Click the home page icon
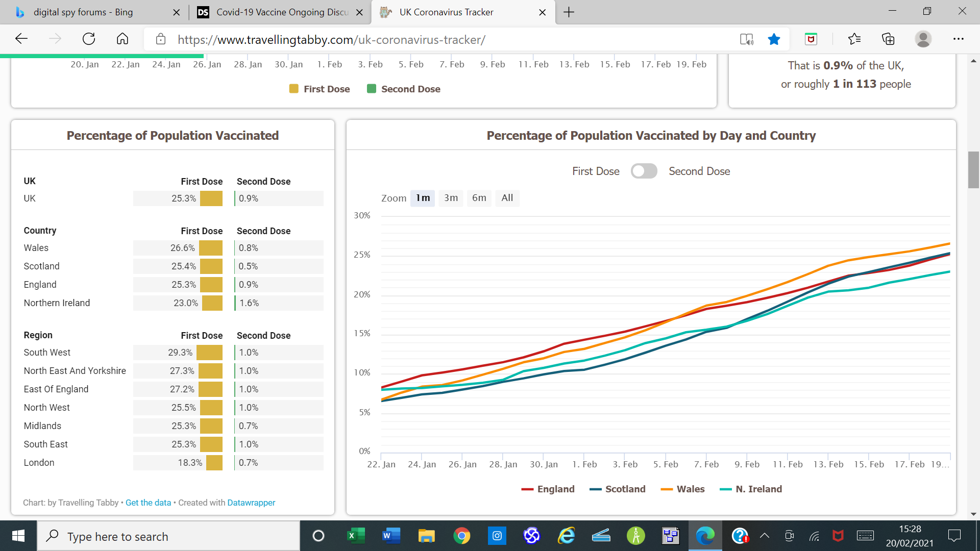 [x=122, y=39]
